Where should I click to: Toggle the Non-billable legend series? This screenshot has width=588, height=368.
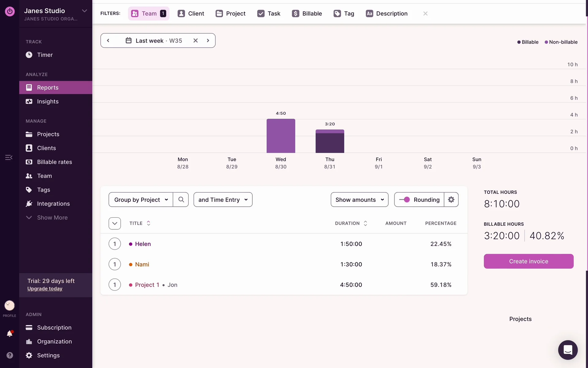tap(561, 42)
